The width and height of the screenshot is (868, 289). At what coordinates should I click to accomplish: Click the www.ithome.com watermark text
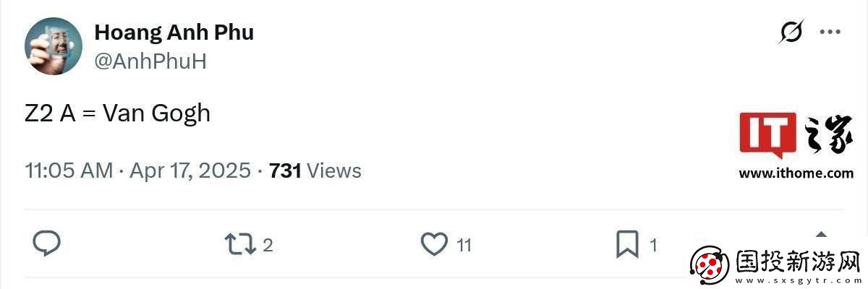[796, 173]
